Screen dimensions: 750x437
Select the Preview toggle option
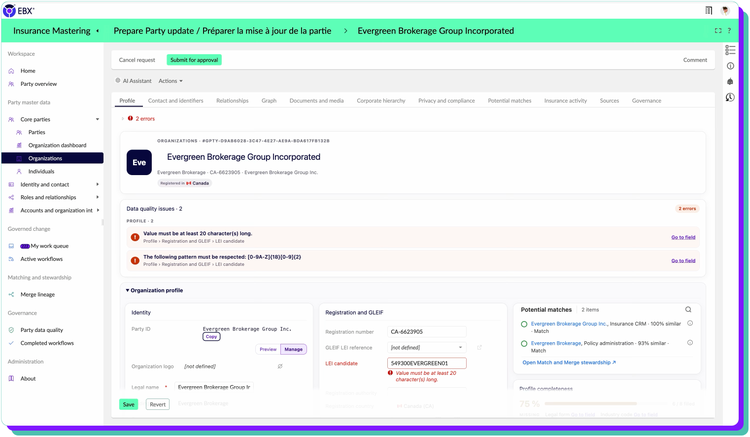click(x=268, y=350)
